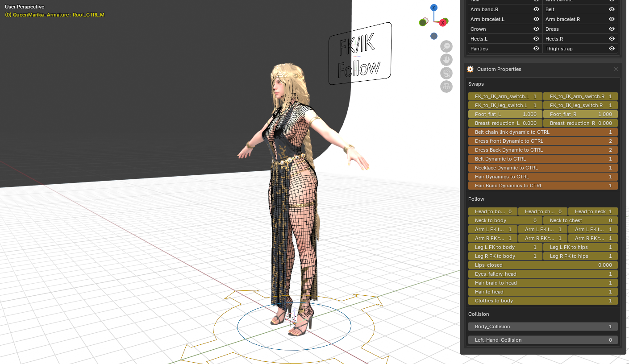Click the FK_to_IK_leg_switch.R field

[x=580, y=105]
